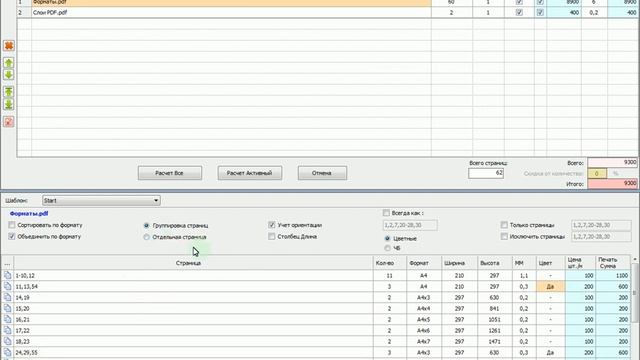Click the 'Исключить страницы' page range field
This screenshot has height=360, width=640.
(x=601, y=236)
